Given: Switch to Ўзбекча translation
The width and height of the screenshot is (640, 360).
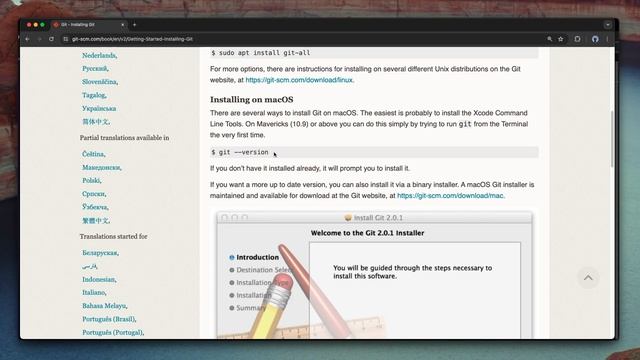Looking at the screenshot, I should [x=95, y=207].
